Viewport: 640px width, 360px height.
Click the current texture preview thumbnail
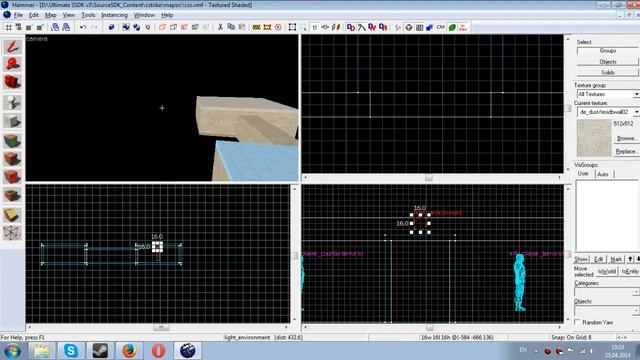point(594,138)
